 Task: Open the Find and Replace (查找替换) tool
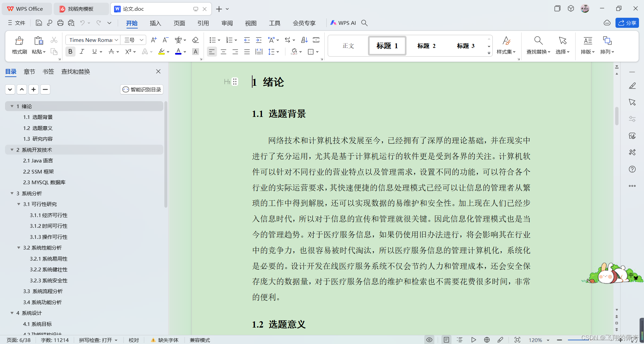(538, 45)
